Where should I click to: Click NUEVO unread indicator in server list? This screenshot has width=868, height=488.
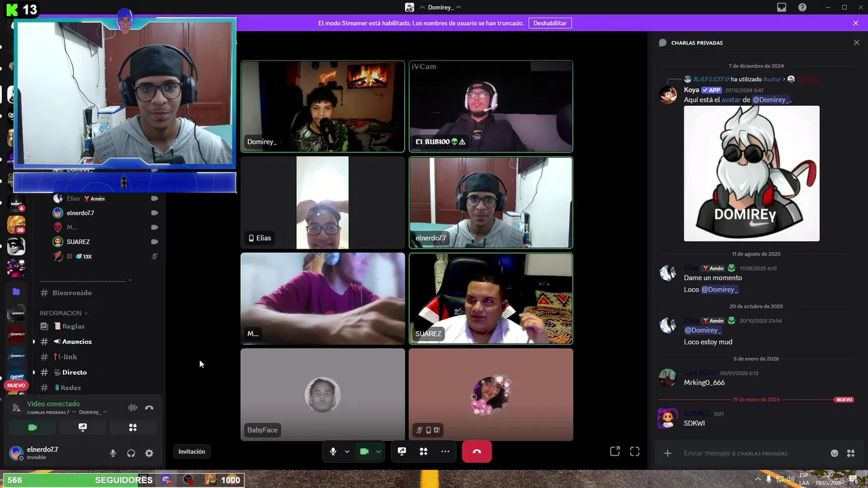(x=16, y=385)
